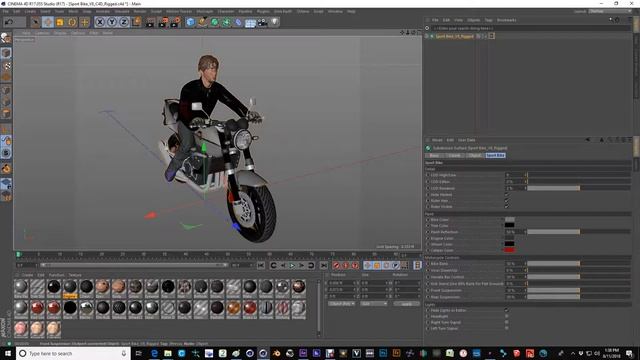Click the Render View clapperboard icon
Image resolution: width=640 pixels, height=360 pixels.
150,22
